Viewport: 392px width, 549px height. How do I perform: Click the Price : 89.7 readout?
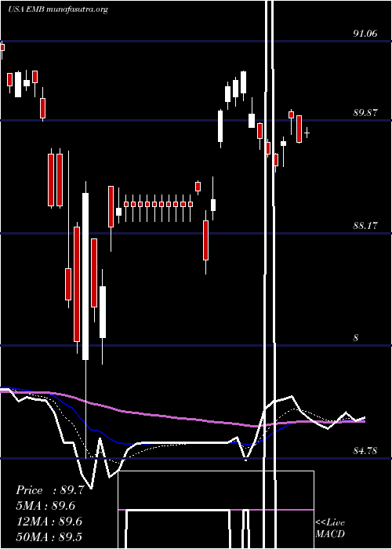(x=49, y=490)
